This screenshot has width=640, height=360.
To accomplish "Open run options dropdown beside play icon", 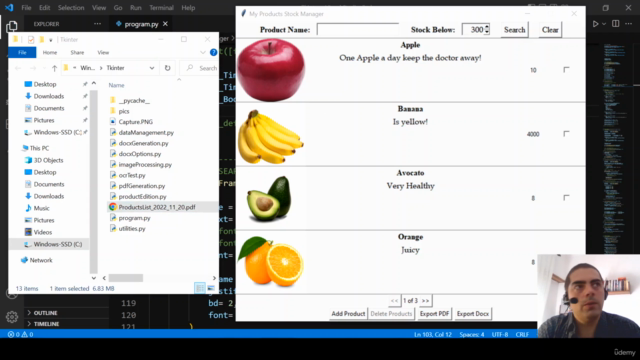I will [x=604, y=24].
